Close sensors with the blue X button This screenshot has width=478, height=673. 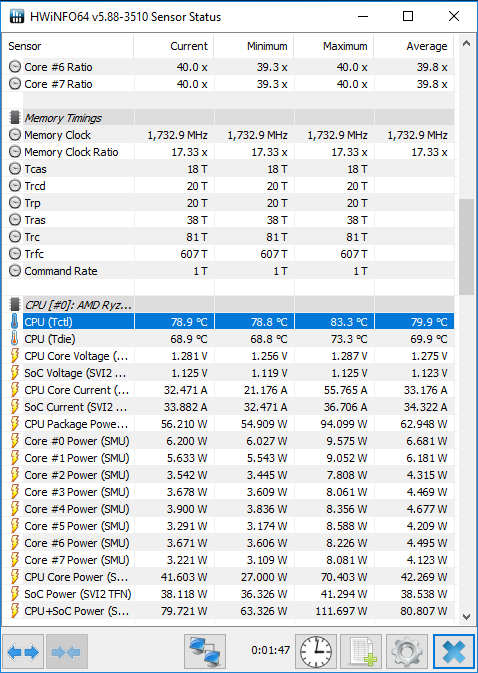(x=454, y=652)
